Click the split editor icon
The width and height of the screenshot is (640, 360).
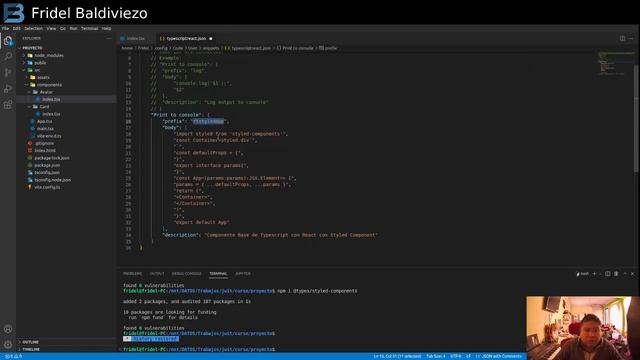622,38
